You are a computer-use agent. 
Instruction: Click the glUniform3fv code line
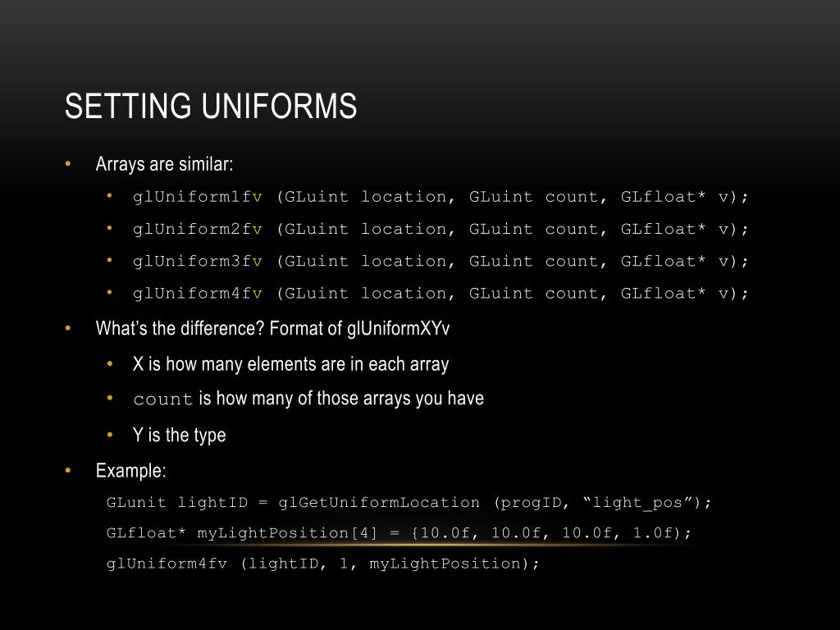point(441,262)
